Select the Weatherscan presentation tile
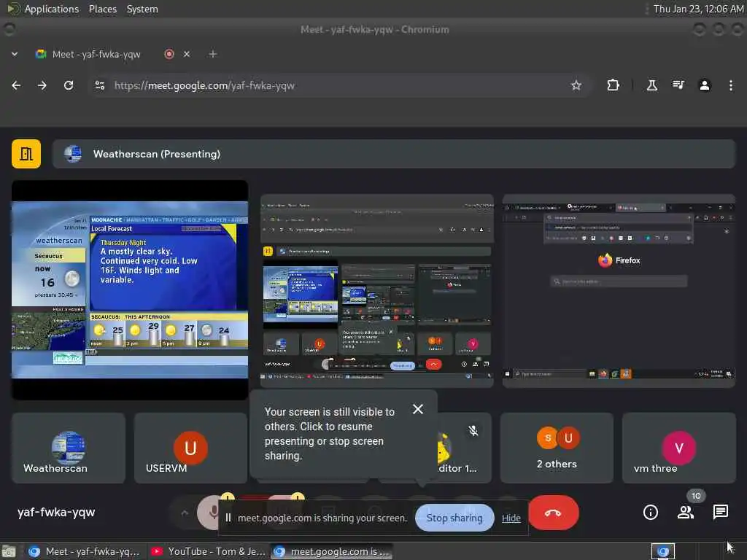 pyautogui.click(x=130, y=290)
